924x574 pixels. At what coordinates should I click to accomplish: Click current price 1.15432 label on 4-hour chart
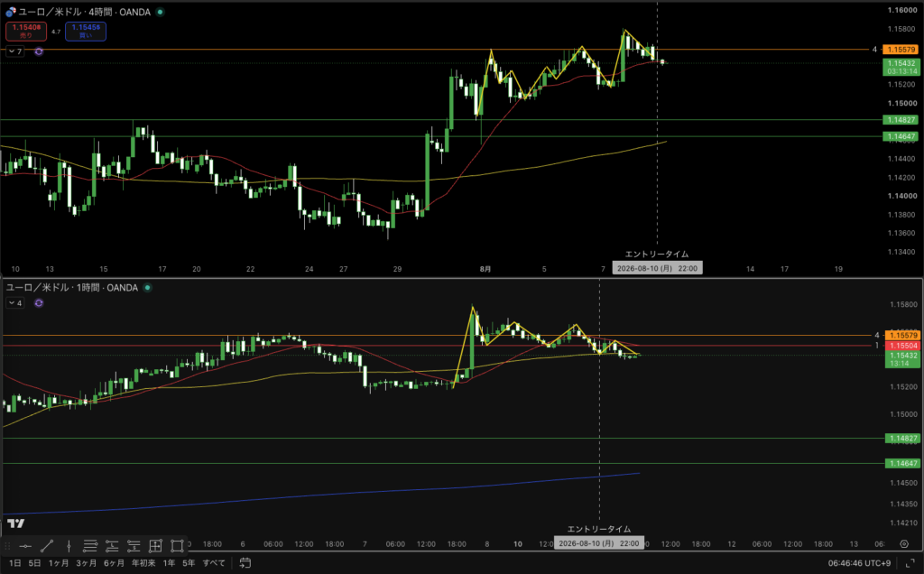(901, 67)
